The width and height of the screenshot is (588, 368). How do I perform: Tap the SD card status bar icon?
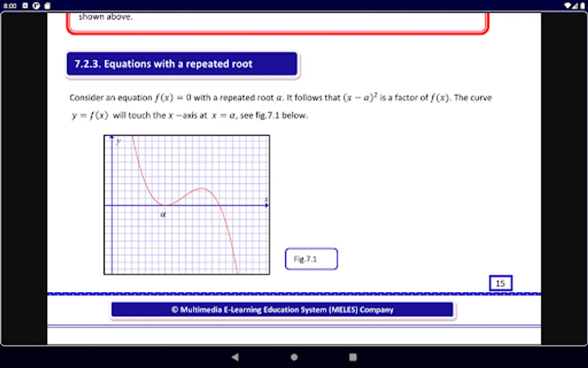tap(47, 6)
